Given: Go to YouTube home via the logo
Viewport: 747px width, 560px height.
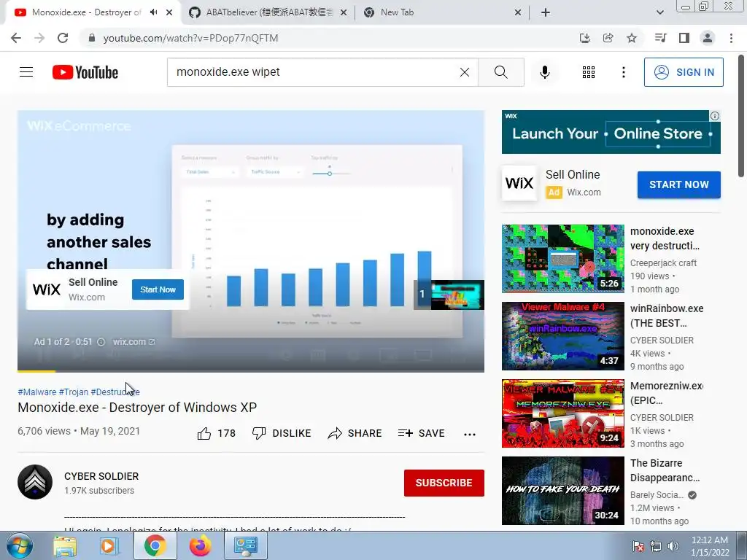Looking at the screenshot, I should point(85,72).
